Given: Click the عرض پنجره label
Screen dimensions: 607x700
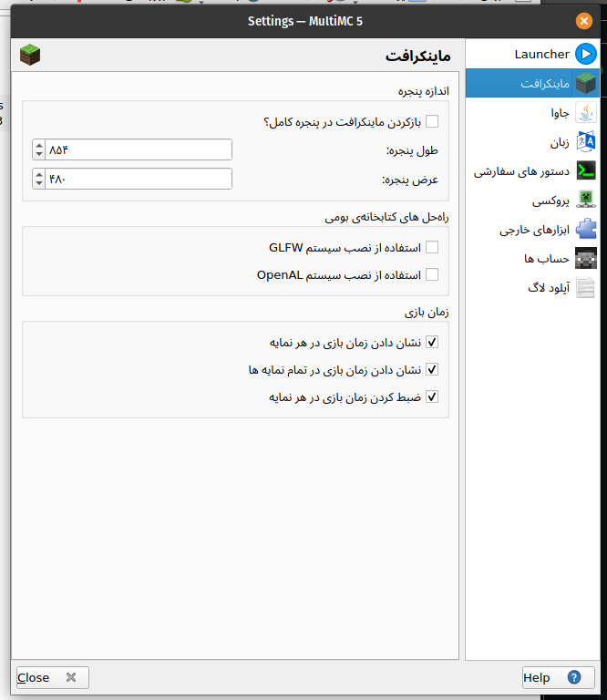Looking at the screenshot, I should coord(410,180).
